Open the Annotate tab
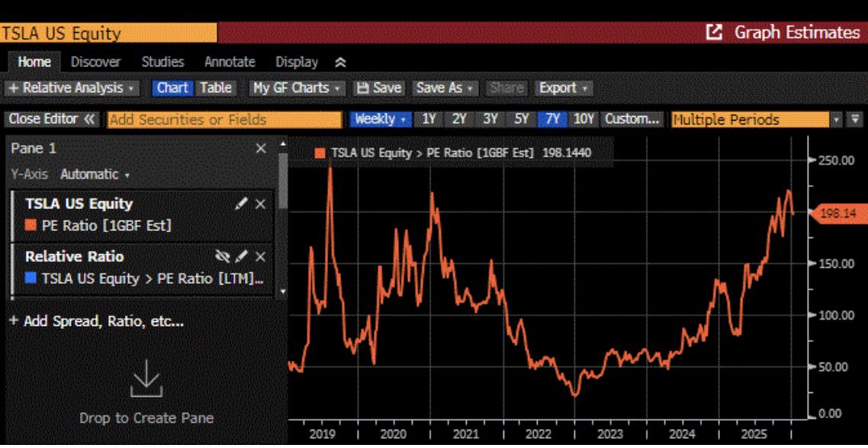 tap(230, 62)
